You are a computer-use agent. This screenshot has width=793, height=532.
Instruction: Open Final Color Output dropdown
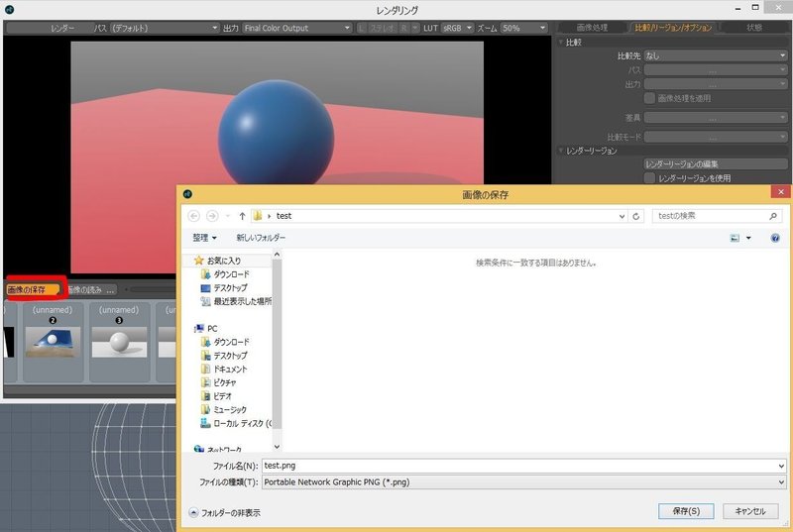pos(296,28)
